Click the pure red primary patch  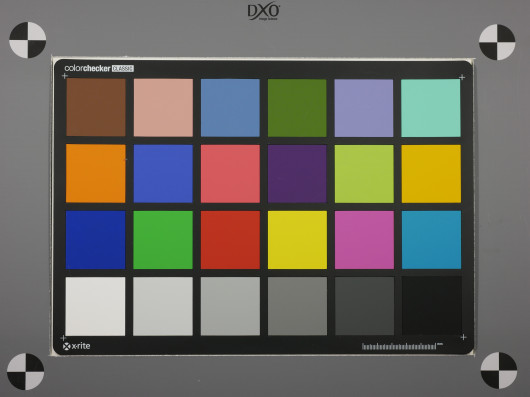230,240
